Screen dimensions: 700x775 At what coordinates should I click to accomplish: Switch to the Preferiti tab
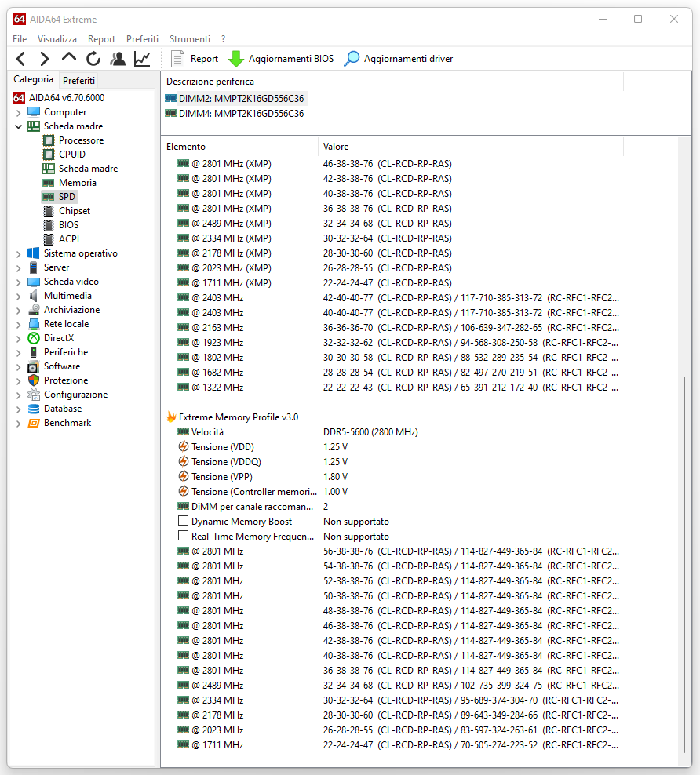coord(78,80)
